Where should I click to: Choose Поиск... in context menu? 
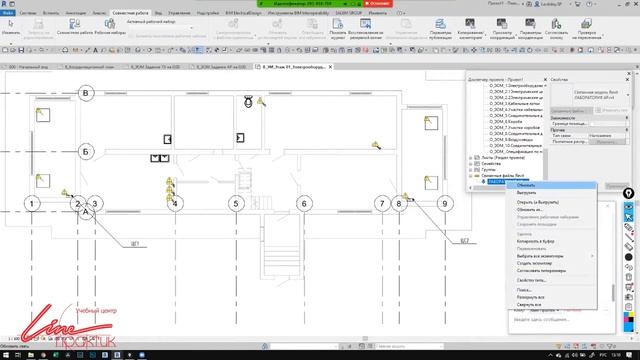tap(551, 290)
